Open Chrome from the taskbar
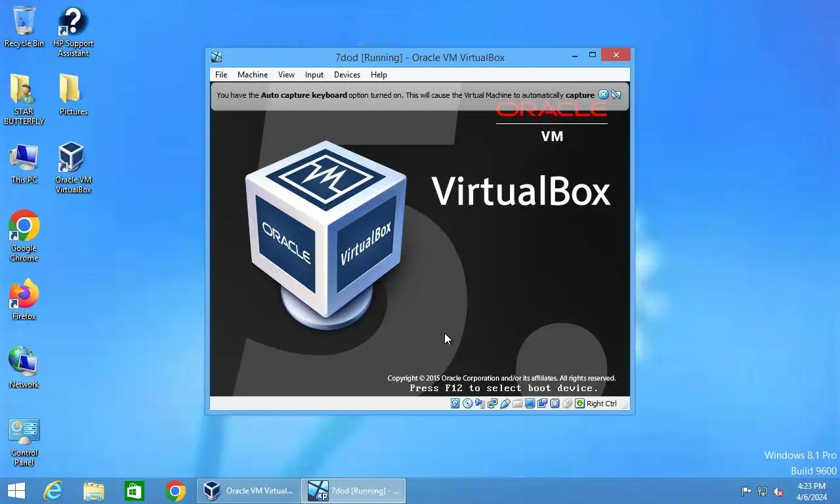The image size is (840, 504). (175, 491)
